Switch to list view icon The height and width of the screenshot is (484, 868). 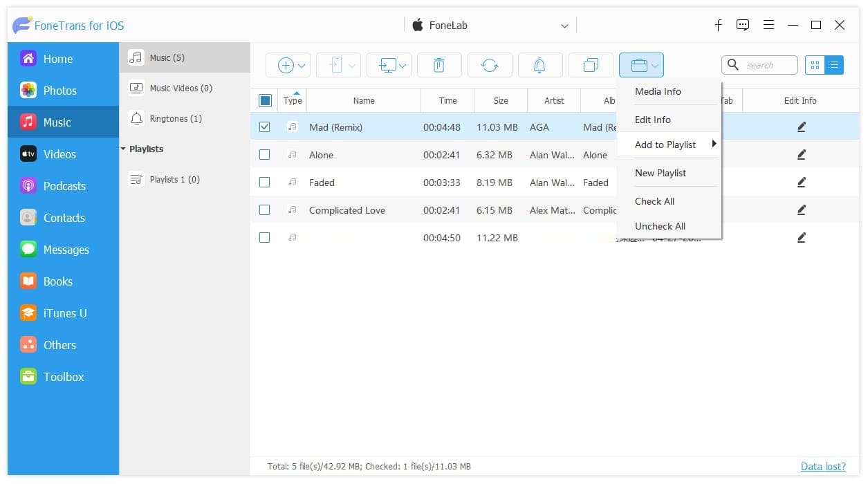coord(833,65)
